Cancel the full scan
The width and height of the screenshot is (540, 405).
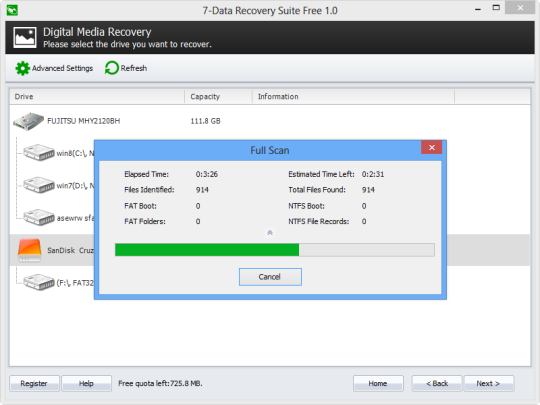[270, 277]
